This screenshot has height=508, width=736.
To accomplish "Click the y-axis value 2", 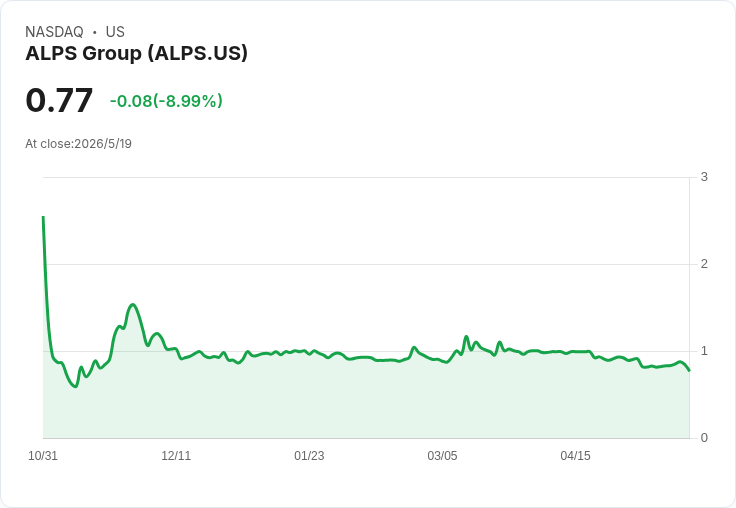I will (x=704, y=264).
